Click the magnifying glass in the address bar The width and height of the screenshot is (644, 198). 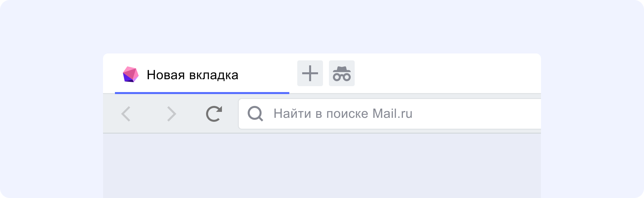(x=255, y=114)
